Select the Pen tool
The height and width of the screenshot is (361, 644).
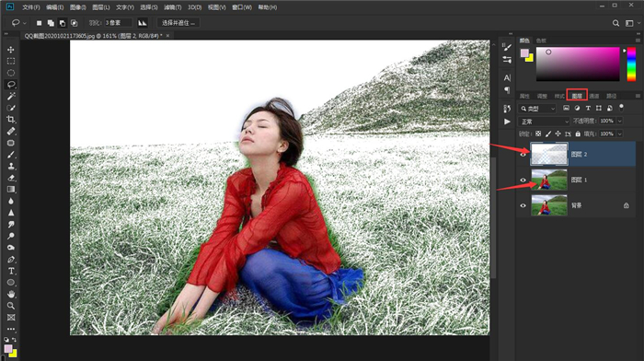(x=11, y=260)
